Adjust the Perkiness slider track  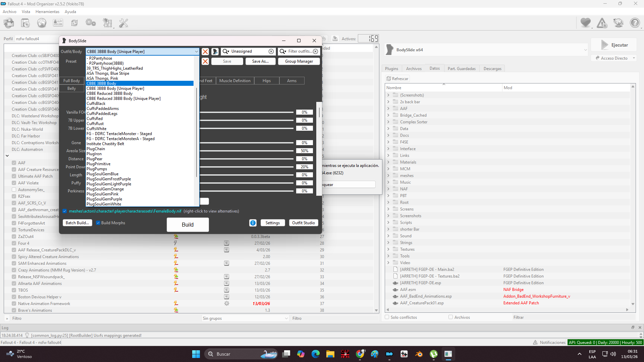pos(247,191)
